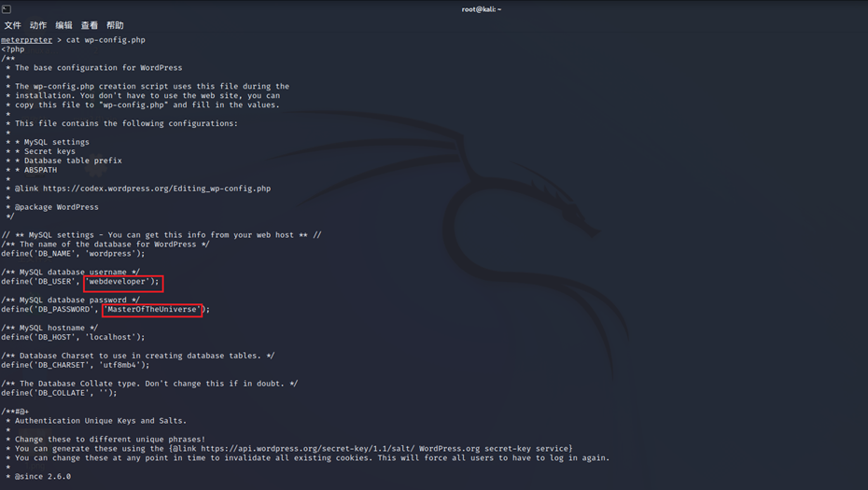The width and height of the screenshot is (868, 490).
Task: Click the window title 'root@kali: ~'
Action: coord(481,9)
